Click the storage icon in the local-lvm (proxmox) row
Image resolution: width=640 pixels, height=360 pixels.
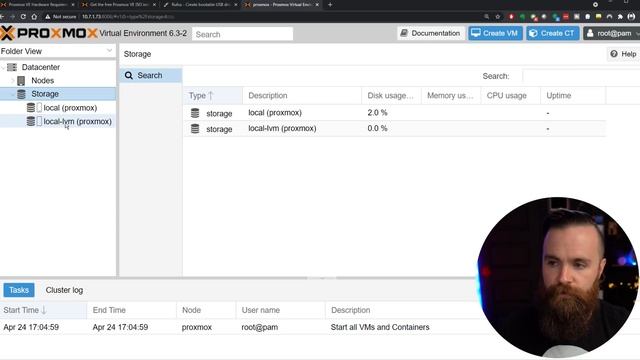click(x=195, y=129)
